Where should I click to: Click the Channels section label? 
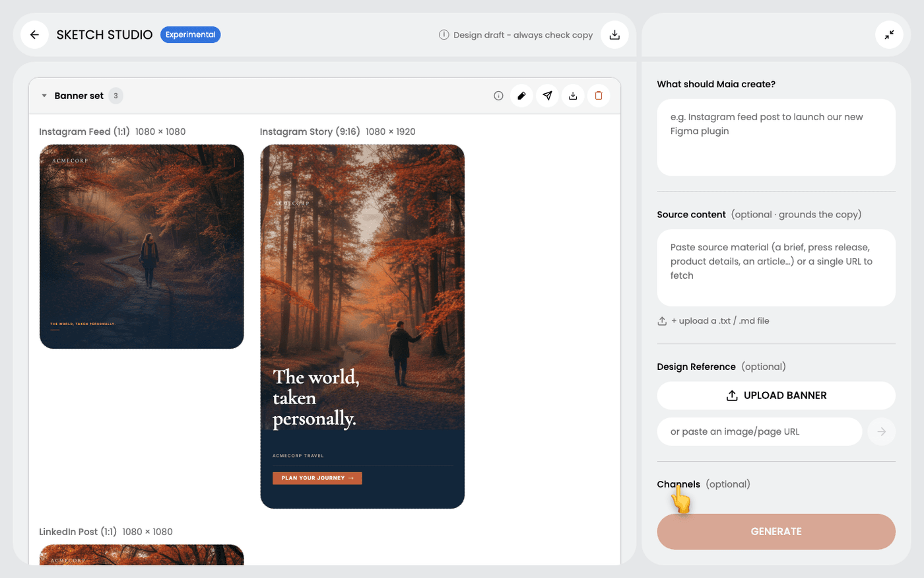[x=678, y=484]
